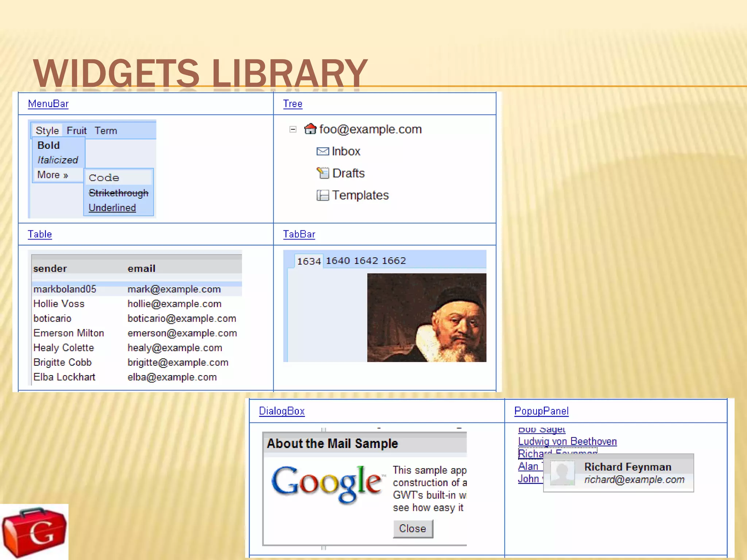Click the email column header
The width and height of the screenshot is (747, 560).
[142, 269]
